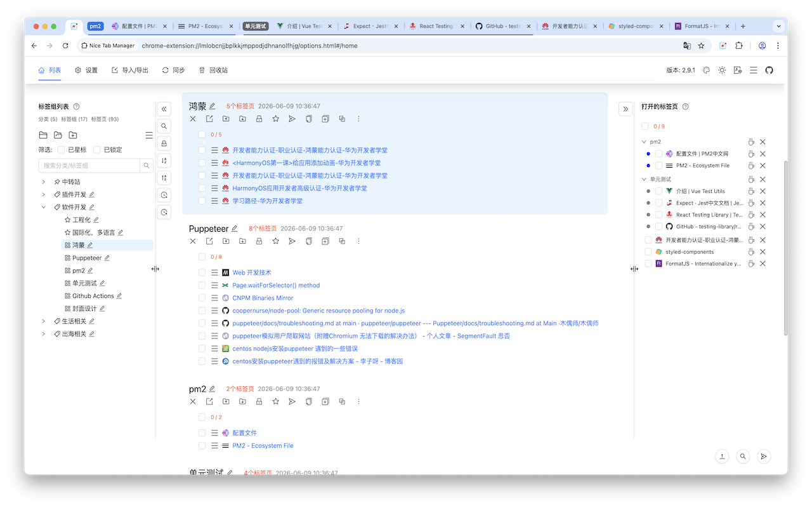Image resolution: width=812 pixels, height=508 pixels.
Task: Open the HarmonyOS应用开发者高级认证 link
Action: click(299, 188)
